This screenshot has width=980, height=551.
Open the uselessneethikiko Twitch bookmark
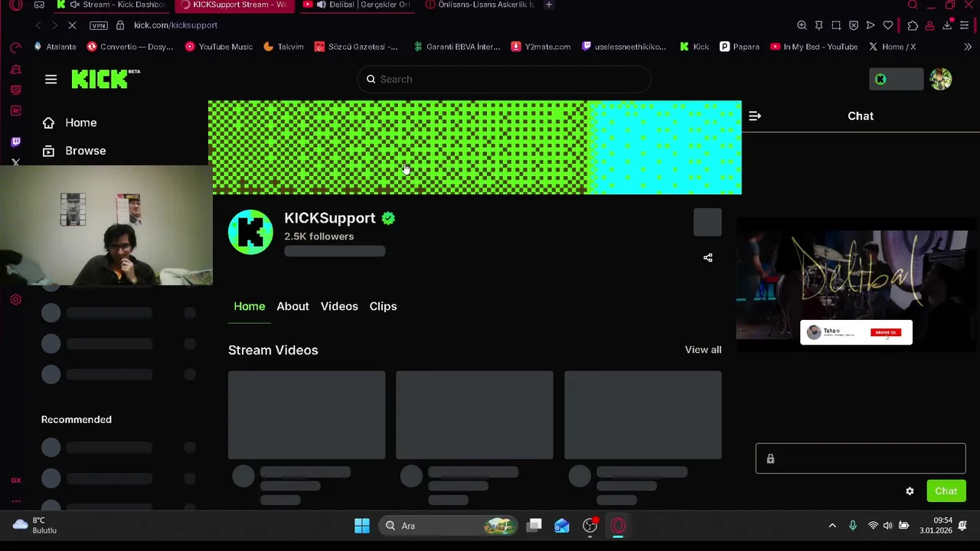tap(624, 47)
